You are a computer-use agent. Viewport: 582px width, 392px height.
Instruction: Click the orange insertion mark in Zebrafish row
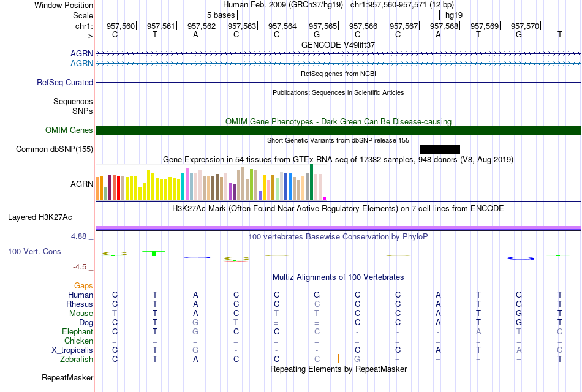click(338, 358)
